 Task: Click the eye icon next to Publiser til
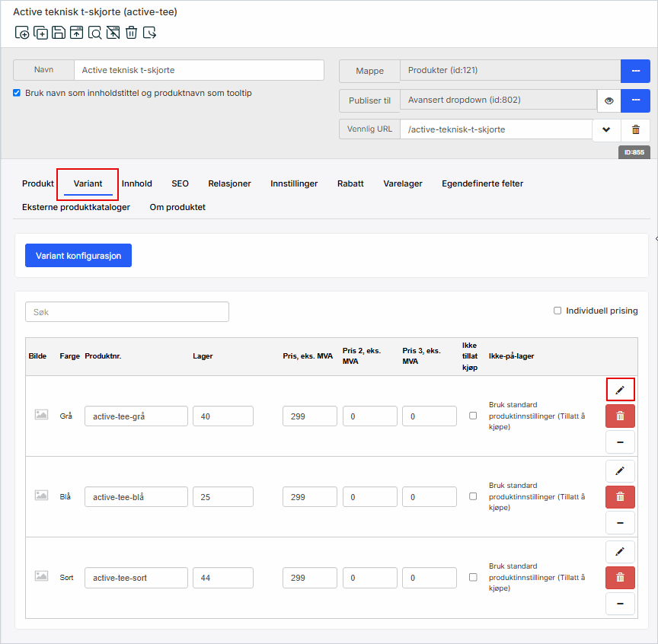pos(608,100)
